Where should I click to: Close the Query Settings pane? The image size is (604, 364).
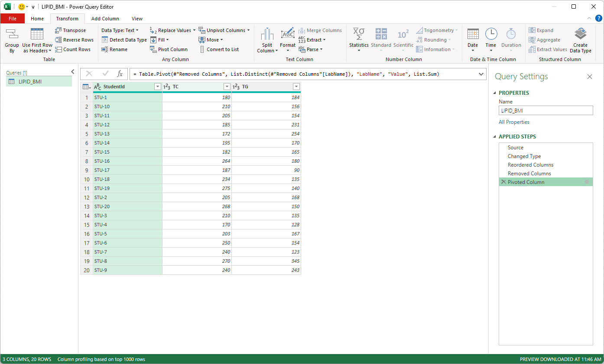[589, 77]
